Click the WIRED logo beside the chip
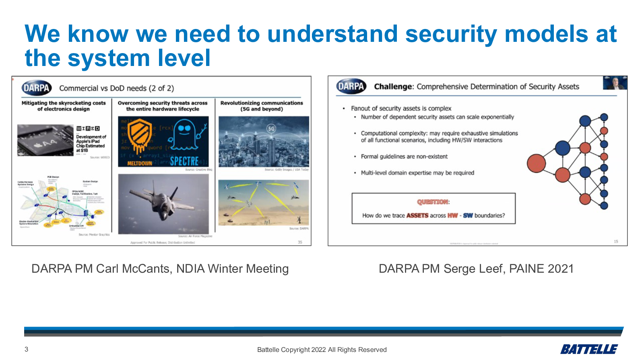Viewport: 644px width, 362px height. pyautogui.click(x=88, y=129)
